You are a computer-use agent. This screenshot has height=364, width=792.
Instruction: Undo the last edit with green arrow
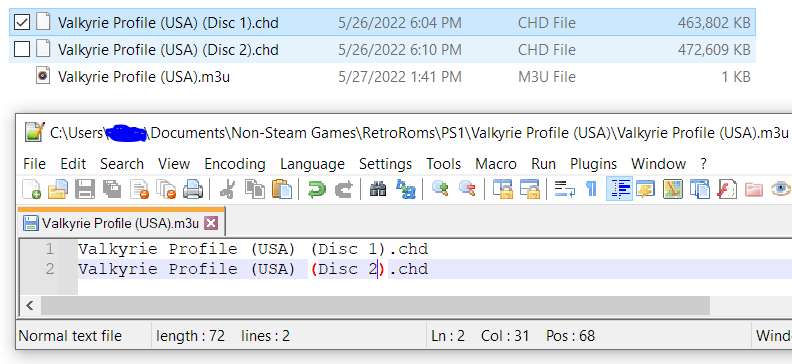pos(317,190)
